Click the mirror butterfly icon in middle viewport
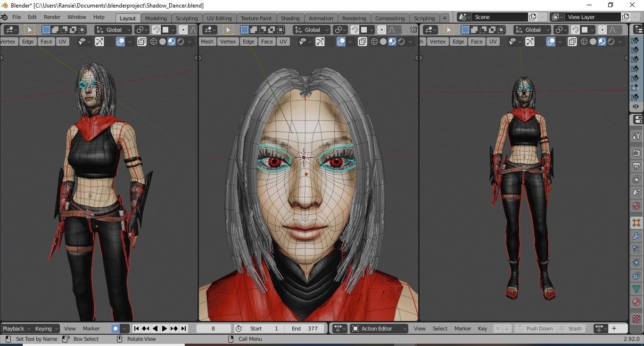Screen dimensions: 644x346 413,30
